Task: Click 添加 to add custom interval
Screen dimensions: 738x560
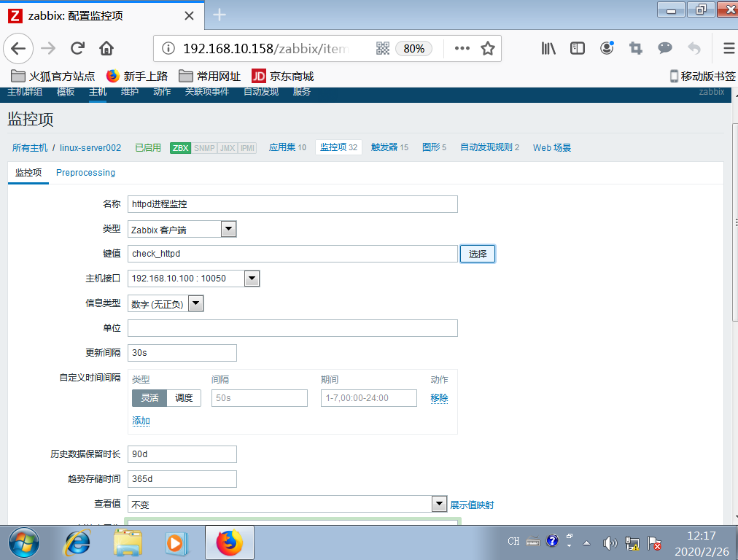Action: tap(141, 421)
